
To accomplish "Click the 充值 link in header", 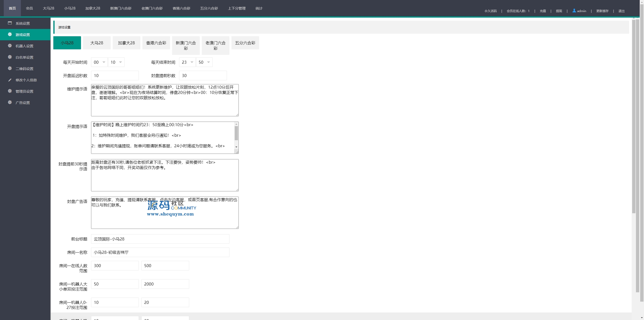I will point(543,11).
